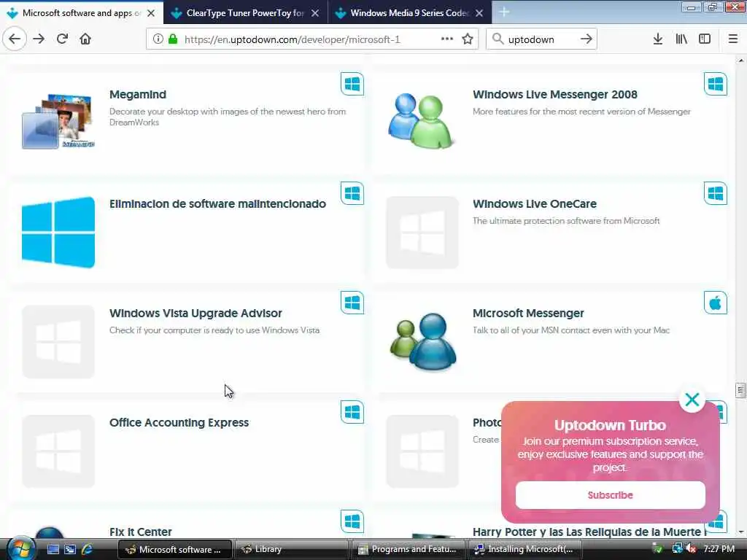Screen dimensions: 747x560
Task: Open the Microsoft Messenger buddy icon
Action: point(422,341)
